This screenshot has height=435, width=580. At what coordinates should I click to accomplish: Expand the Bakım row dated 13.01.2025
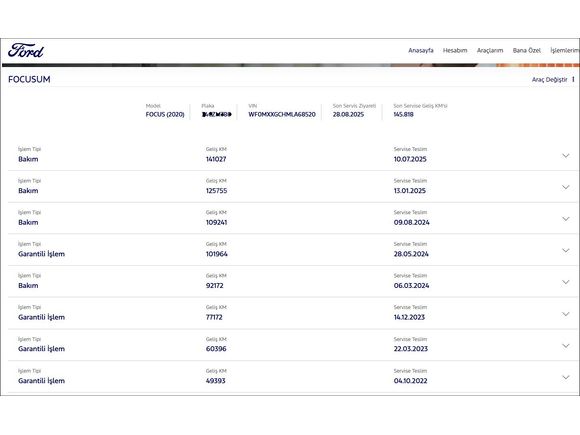(x=566, y=187)
